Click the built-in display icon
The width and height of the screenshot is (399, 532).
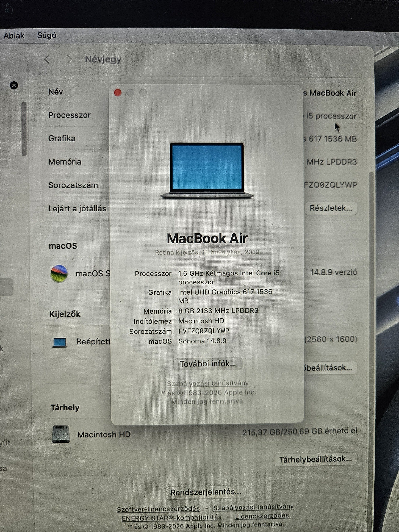pos(60,342)
